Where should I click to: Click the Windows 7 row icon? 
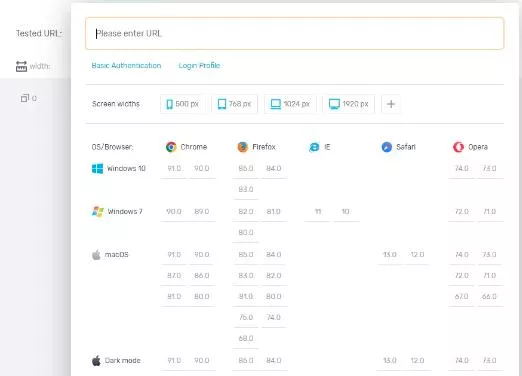pyautogui.click(x=97, y=211)
